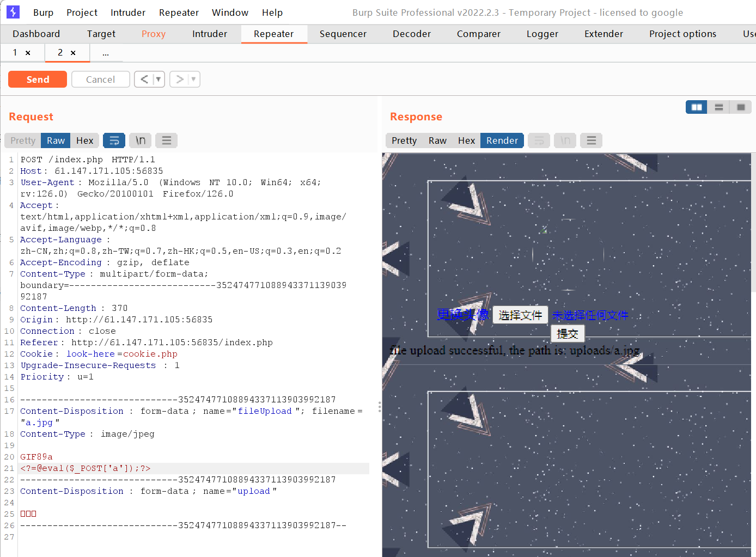Select Repeater sub-tab 2

[x=60, y=52]
